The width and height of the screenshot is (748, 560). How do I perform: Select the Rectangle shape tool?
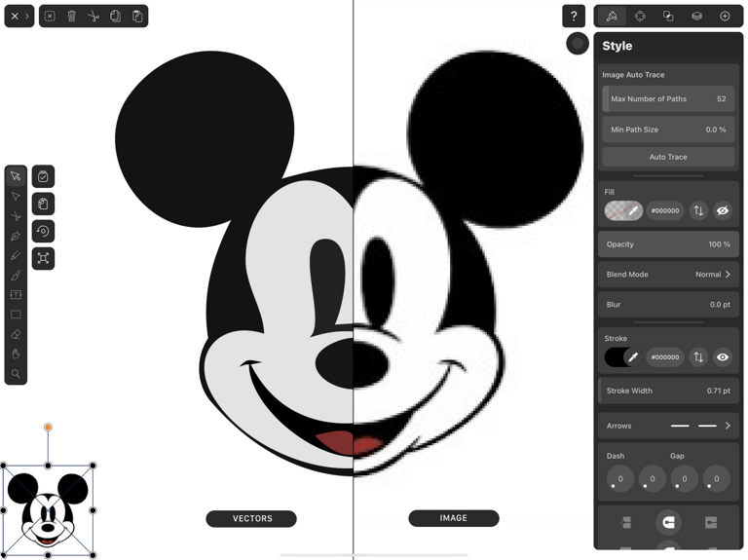(x=16, y=315)
